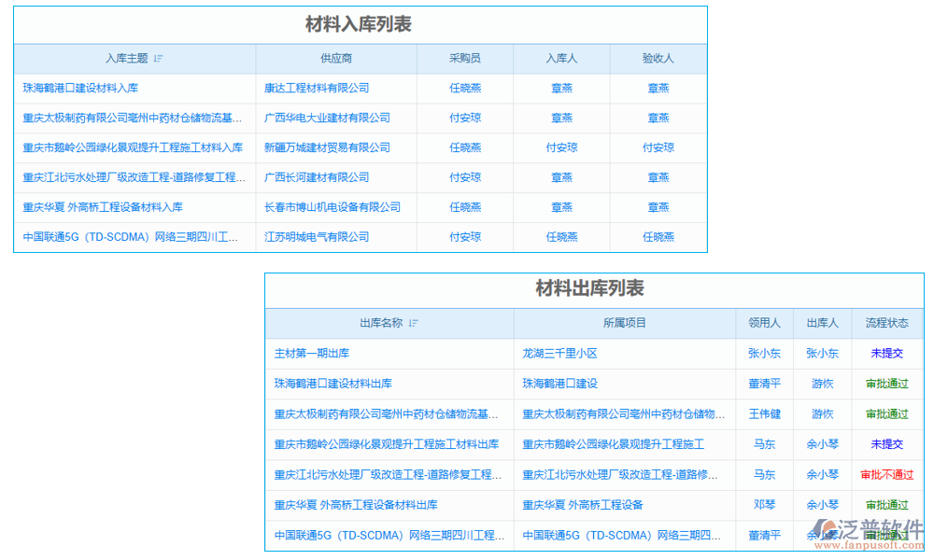Screen dimensions: 934x560
Task: Sort the 入库主题 column using its sort icon
Action: (x=159, y=58)
